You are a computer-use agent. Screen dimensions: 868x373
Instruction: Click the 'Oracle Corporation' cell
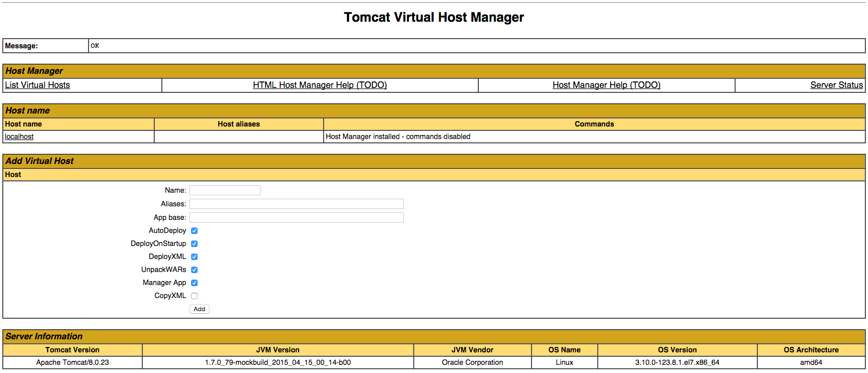click(x=472, y=363)
